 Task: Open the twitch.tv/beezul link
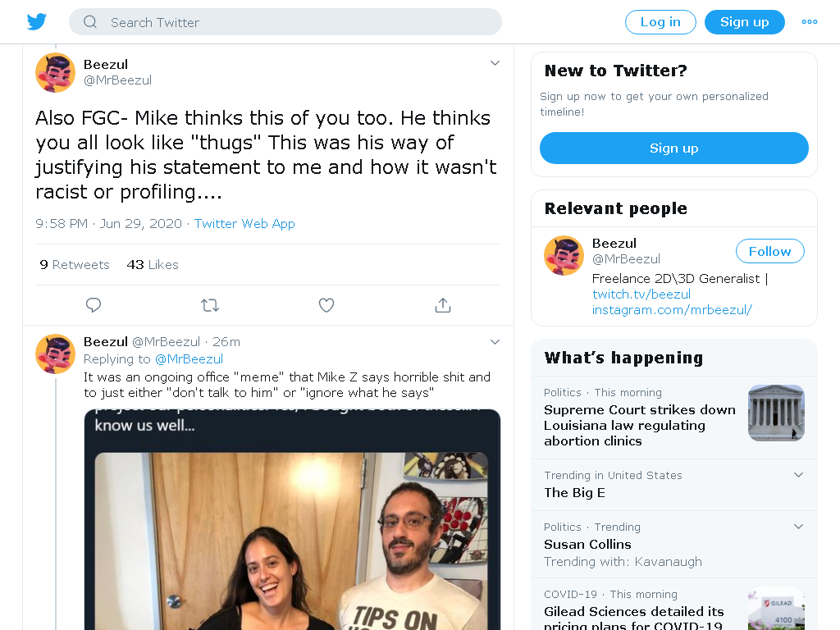(x=641, y=294)
